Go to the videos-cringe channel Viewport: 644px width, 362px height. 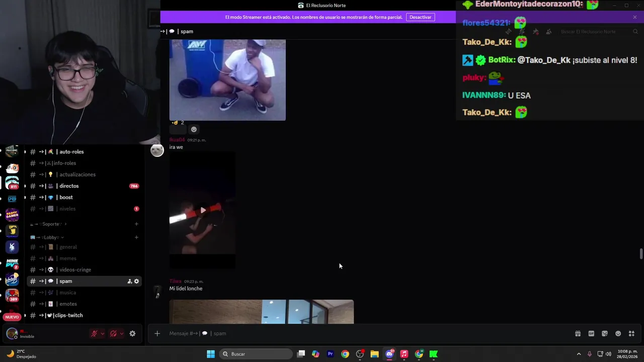click(84, 269)
